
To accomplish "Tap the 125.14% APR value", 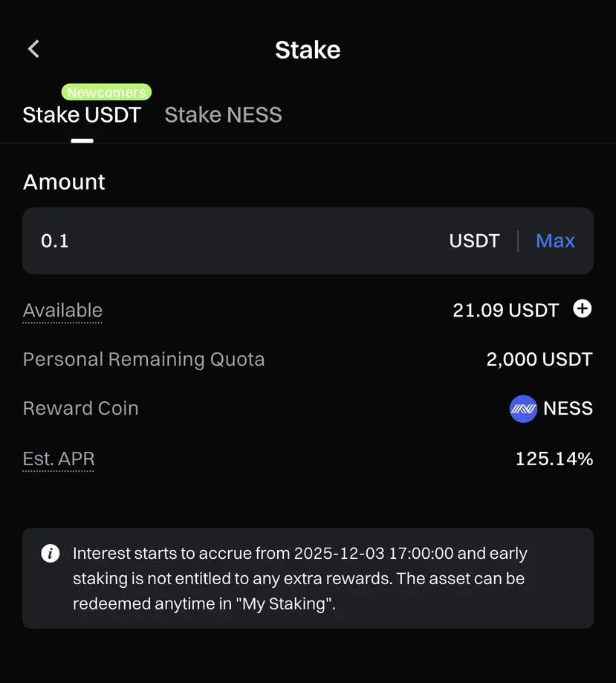I will tap(554, 459).
